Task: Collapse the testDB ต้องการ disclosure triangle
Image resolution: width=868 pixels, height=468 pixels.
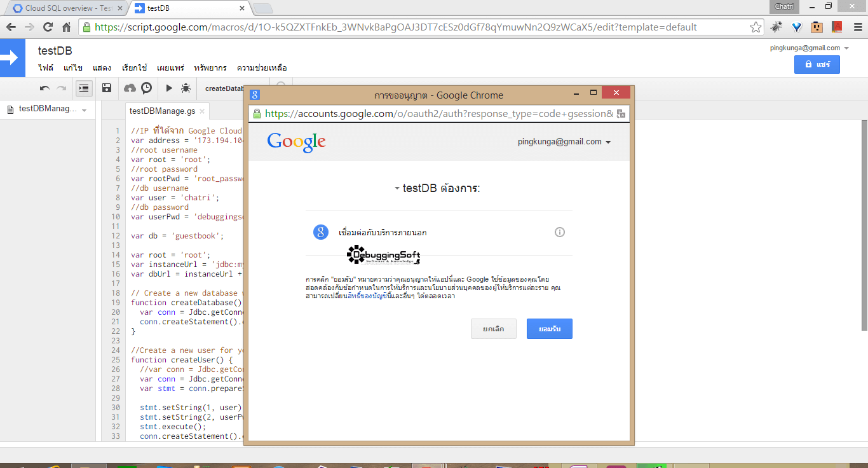Action: tap(397, 189)
